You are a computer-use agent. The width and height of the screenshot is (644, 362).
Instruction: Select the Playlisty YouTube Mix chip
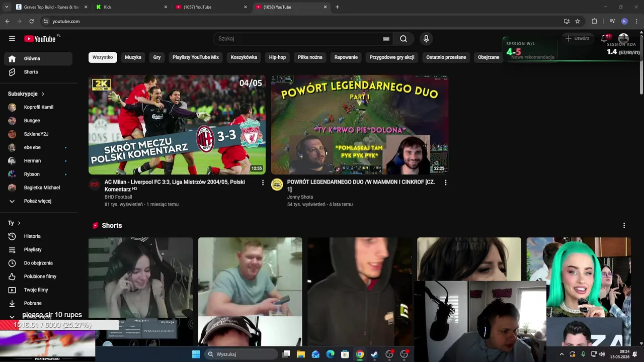click(x=196, y=57)
